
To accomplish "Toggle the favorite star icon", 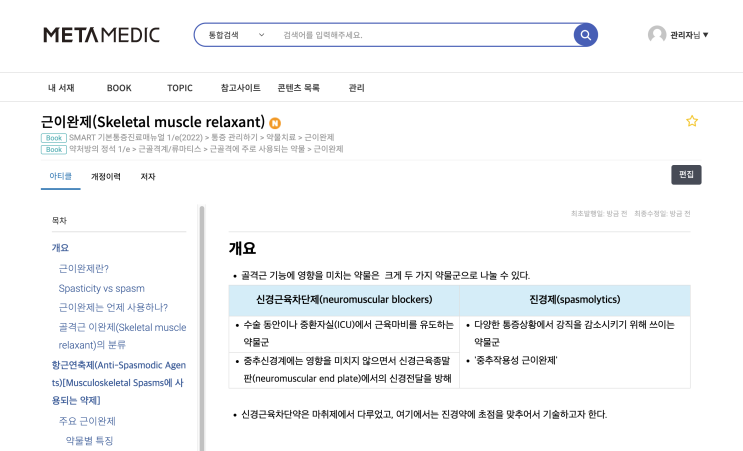I will click(x=692, y=121).
